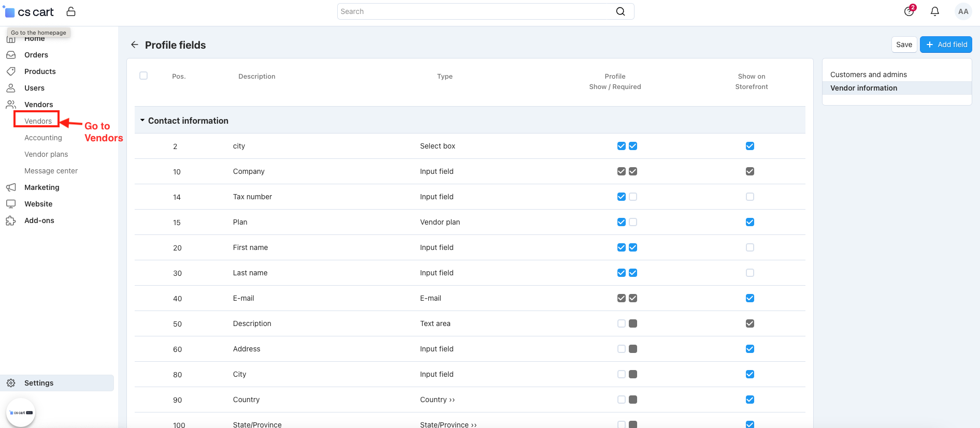Open the Marketing menu
Image resolution: width=980 pixels, height=428 pixels.
click(x=42, y=187)
